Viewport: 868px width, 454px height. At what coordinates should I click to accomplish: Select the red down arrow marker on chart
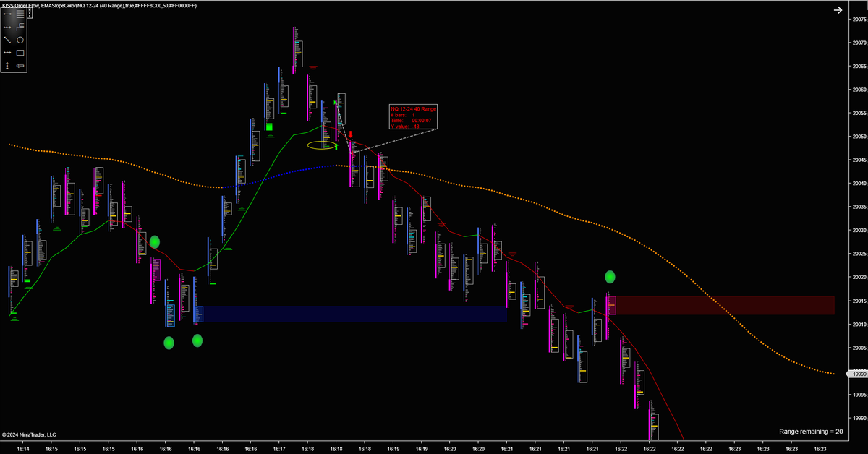click(351, 134)
